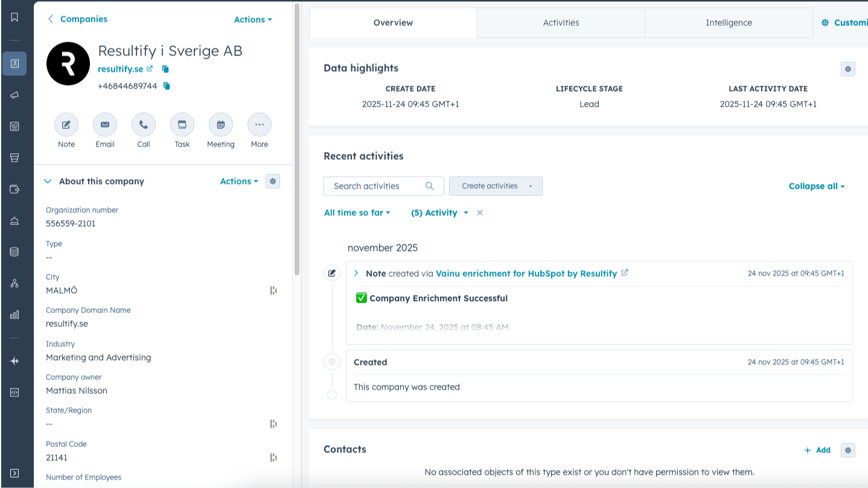Viewport: 868px width, 488px height.
Task: Type in the Search activities field
Action: tap(377, 186)
